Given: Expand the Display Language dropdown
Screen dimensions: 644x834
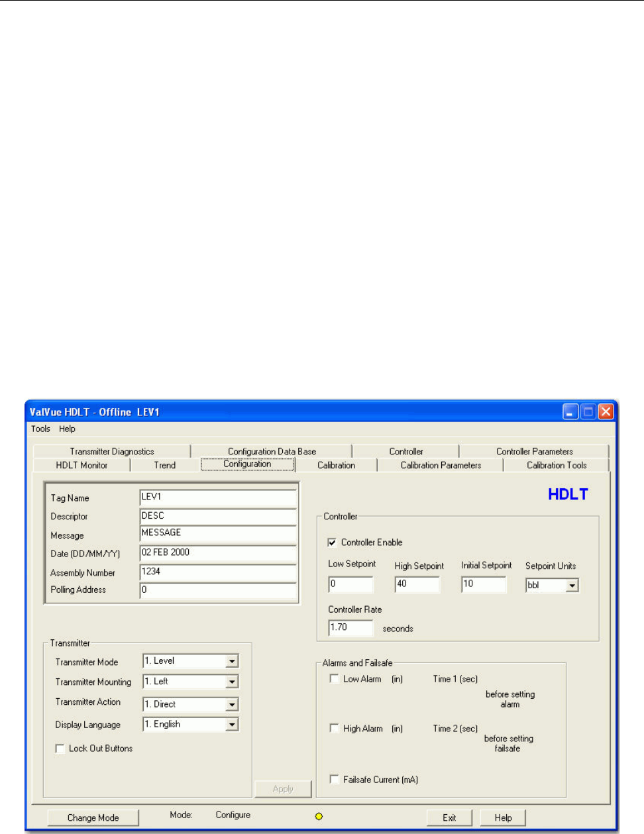Looking at the screenshot, I should (231, 725).
